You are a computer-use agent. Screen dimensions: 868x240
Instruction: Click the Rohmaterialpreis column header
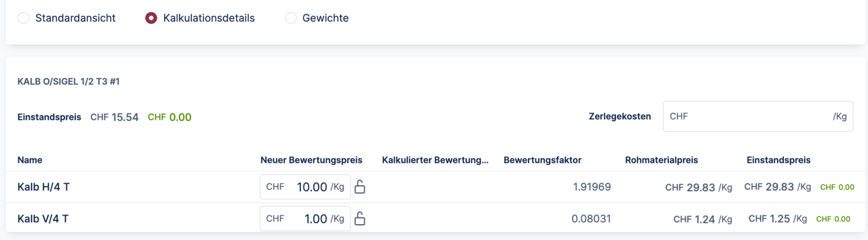pyautogui.click(x=661, y=160)
